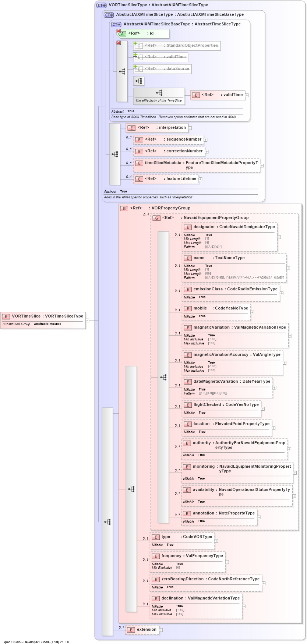Image resolution: width=307 pixels, height=644 pixels.
Task: Toggle the green plus on StandardObjectProperties
Action: coord(135,43)
